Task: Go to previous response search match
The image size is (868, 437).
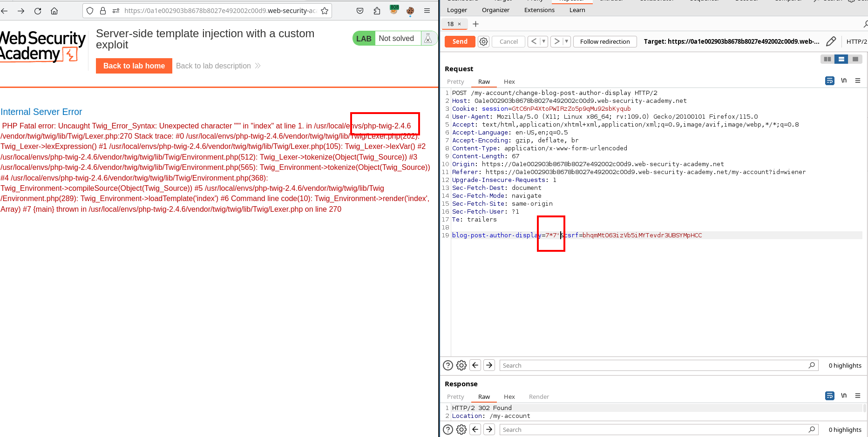Action: [x=475, y=430]
